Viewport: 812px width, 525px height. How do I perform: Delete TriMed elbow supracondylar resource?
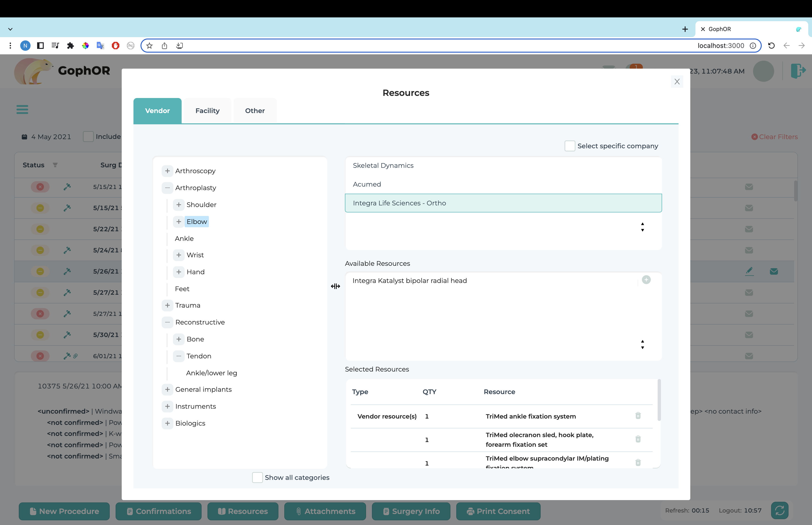638,463
